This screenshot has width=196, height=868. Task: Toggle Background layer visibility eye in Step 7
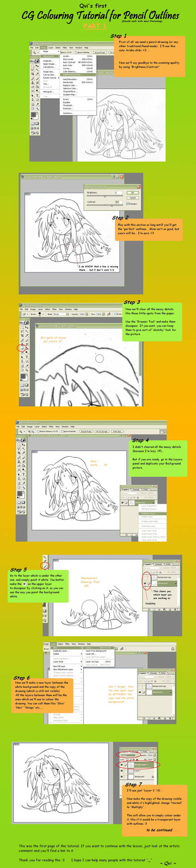[x=122, y=777]
